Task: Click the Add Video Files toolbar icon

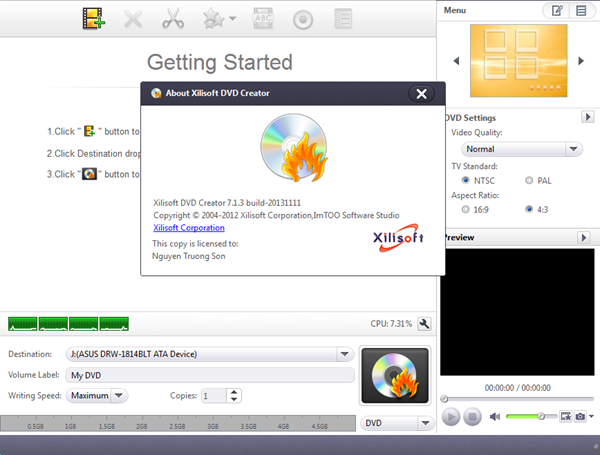Action: [x=94, y=18]
